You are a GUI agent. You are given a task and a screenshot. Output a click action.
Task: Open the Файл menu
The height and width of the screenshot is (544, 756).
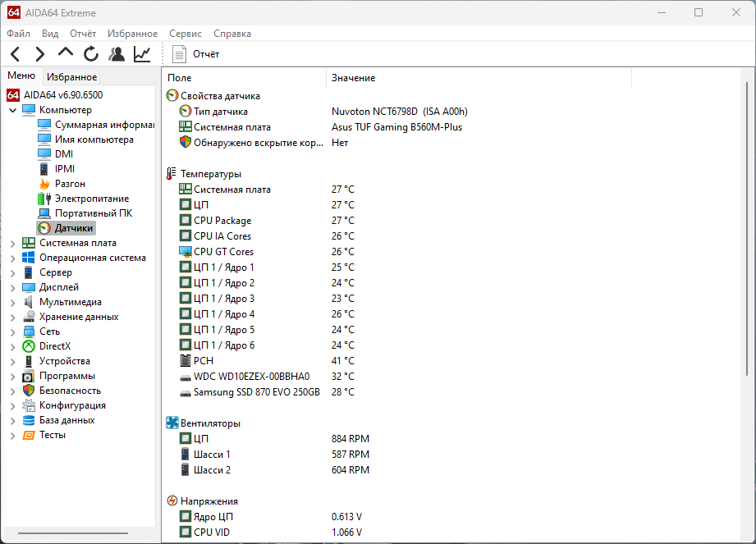pyautogui.click(x=19, y=34)
